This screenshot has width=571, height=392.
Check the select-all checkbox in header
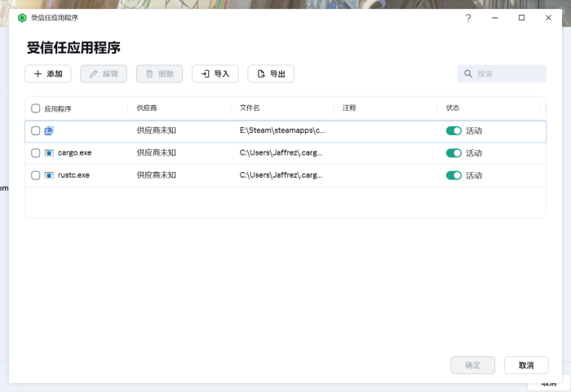pos(35,108)
